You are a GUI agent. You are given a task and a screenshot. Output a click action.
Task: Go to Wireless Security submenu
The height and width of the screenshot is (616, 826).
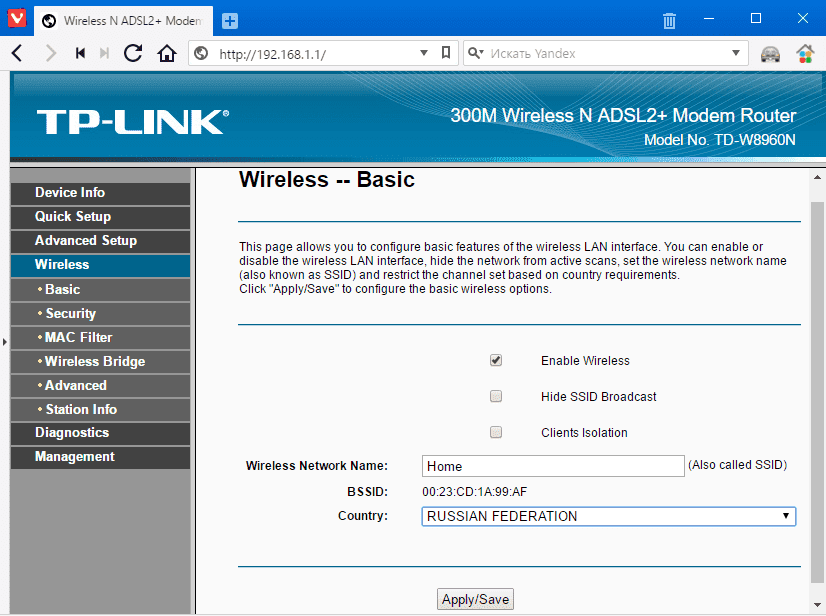(x=100, y=314)
